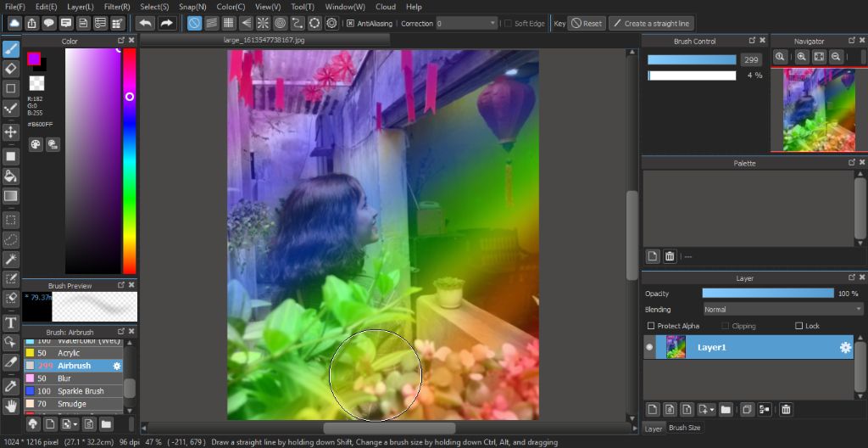Select the Bucket fill tool
868x448 pixels.
coord(10,176)
